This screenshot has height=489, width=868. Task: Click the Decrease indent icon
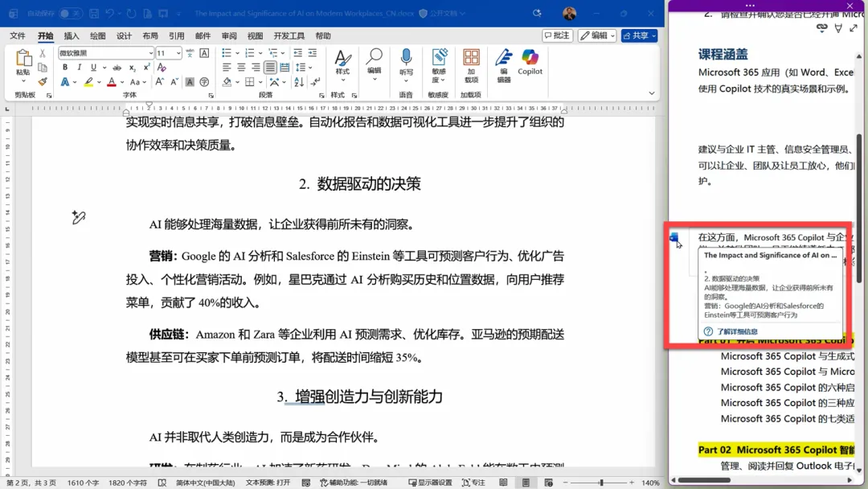[x=298, y=53]
